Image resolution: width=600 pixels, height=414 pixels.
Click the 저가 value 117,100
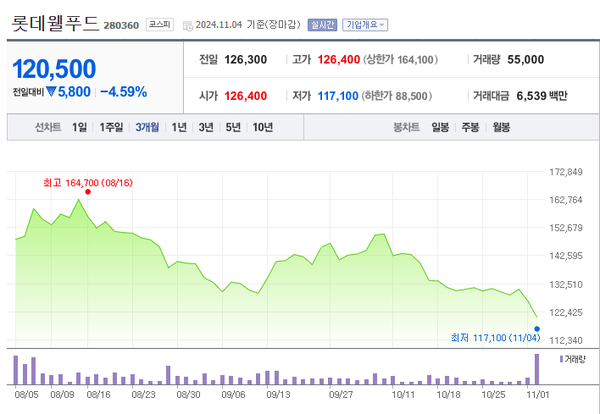[x=338, y=96]
